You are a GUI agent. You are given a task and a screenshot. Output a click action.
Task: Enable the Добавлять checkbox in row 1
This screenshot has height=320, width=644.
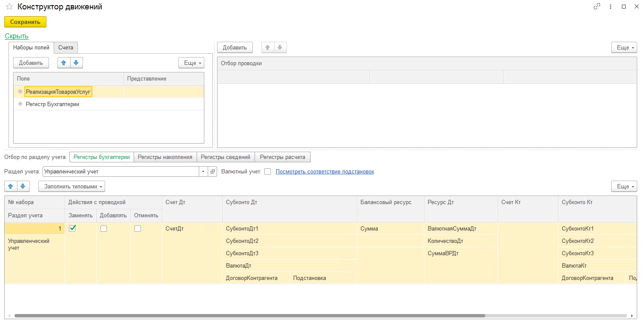point(103,228)
